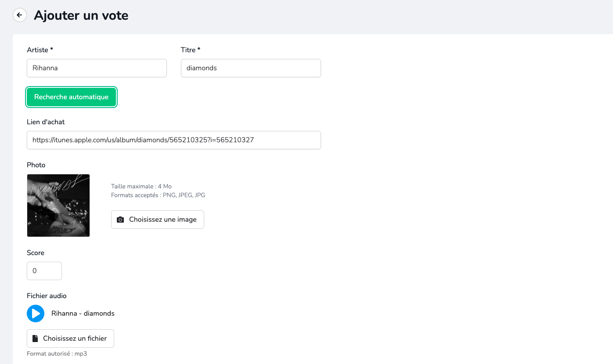
Task: Click the Titre field label
Action: click(x=191, y=50)
